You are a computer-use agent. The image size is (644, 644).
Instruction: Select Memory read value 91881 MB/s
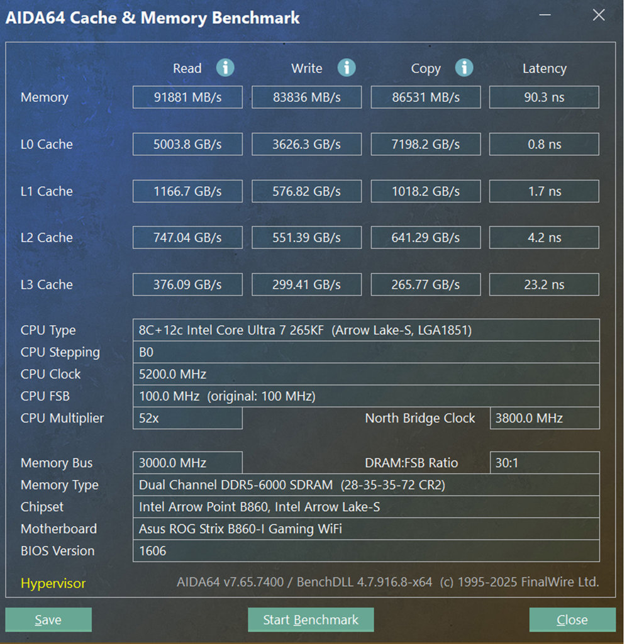187,97
